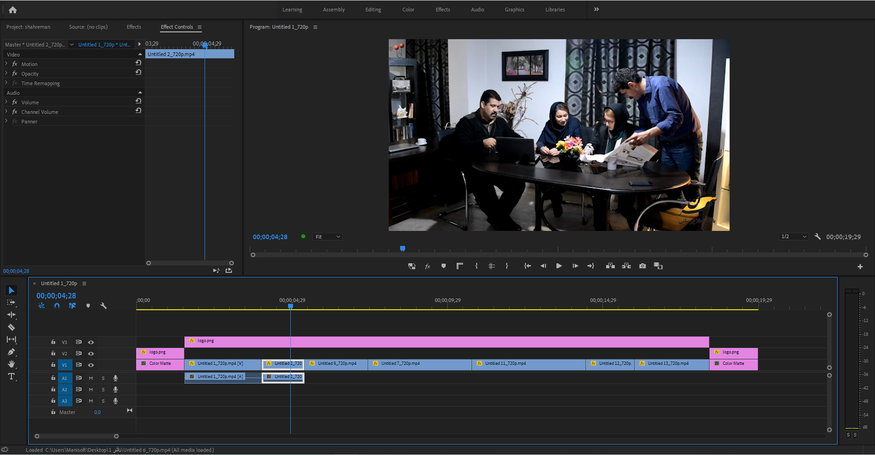Step back one frame

coord(543,266)
